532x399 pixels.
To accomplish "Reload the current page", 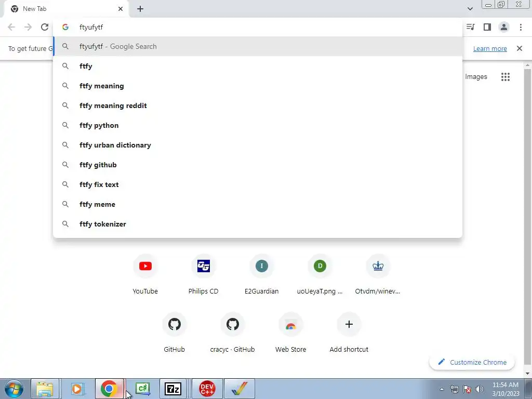I will 45,27.
